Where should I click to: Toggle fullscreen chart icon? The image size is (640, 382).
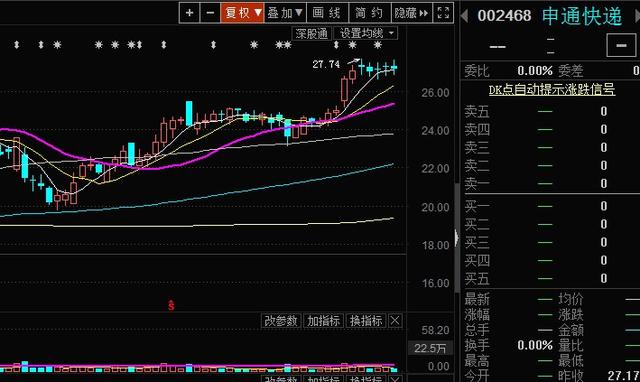[443, 13]
